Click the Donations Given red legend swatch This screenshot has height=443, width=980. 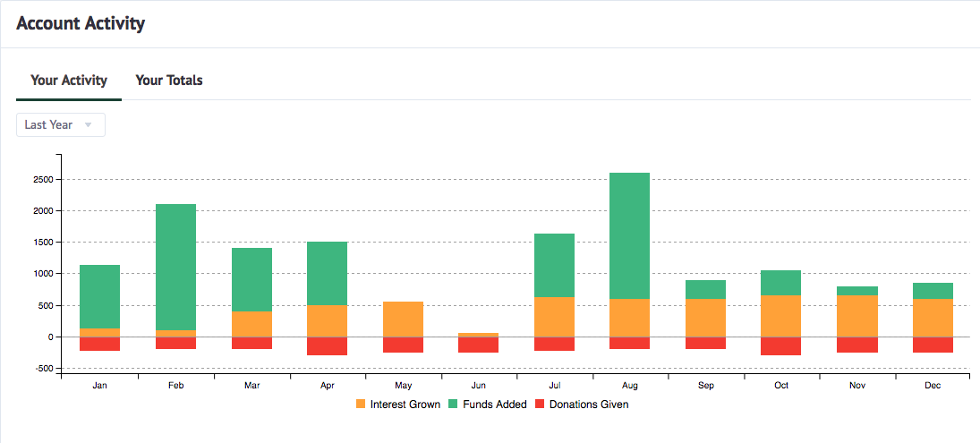[x=540, y=405]
